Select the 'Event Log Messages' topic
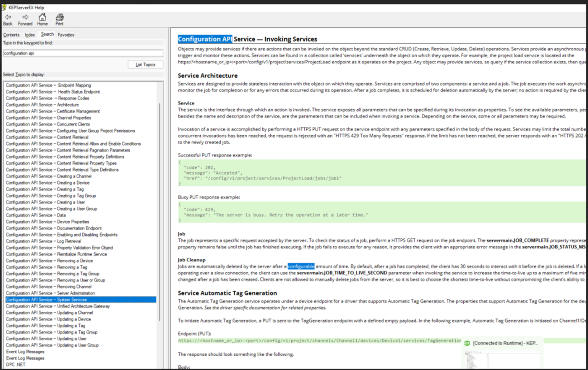 click(25, 351)
